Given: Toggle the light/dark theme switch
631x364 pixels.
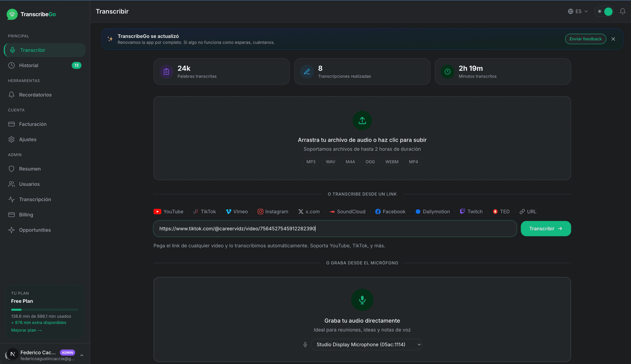Looking at the screenshot, I should [604, 11].
